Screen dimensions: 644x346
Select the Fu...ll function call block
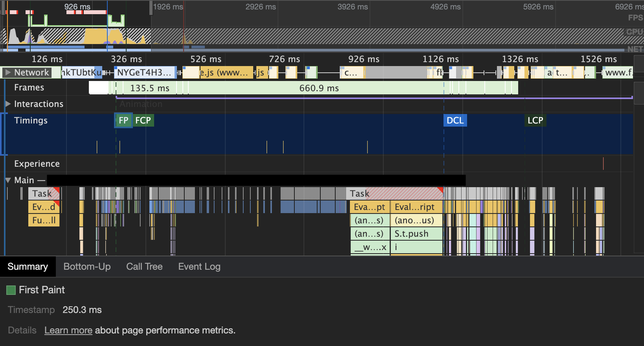pos(44,220)
